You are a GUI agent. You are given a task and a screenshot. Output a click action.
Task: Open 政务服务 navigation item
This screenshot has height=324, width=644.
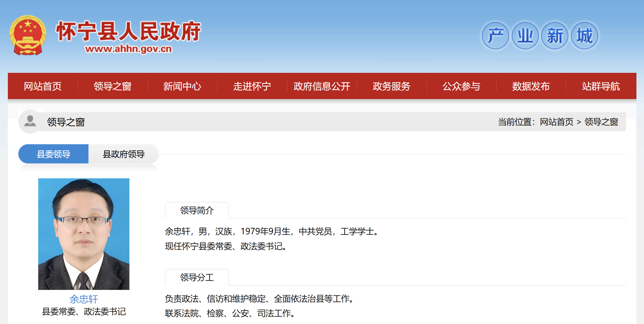[x=391, y=86]
